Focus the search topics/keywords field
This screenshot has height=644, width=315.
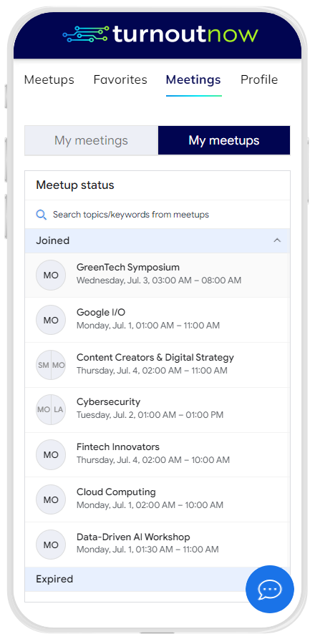click(x=157, y=215)
